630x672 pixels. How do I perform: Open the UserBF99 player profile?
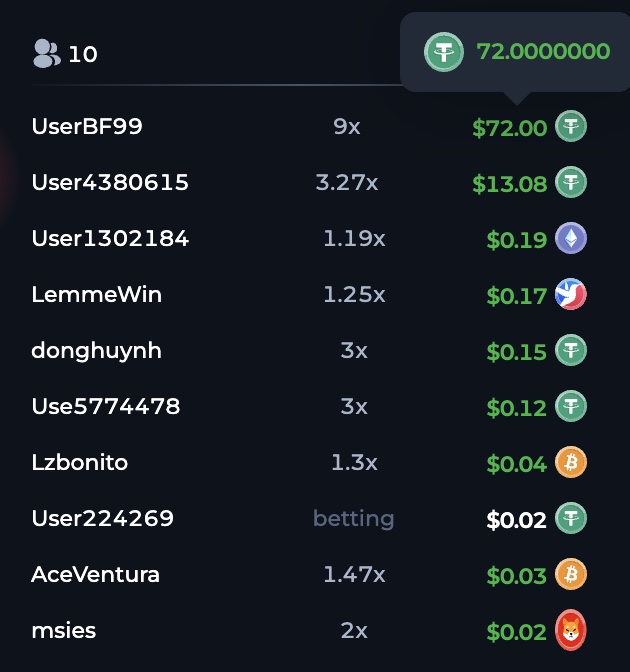[87, 126]
